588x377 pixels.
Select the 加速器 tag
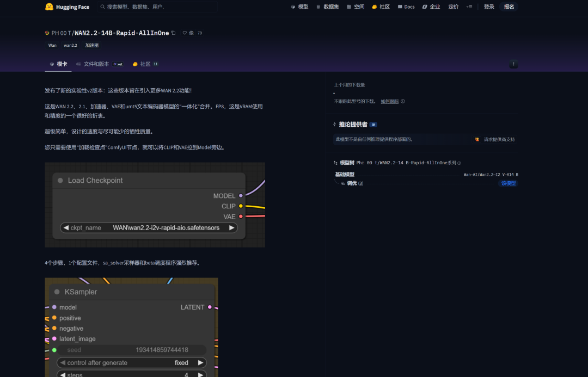point(92,45)
